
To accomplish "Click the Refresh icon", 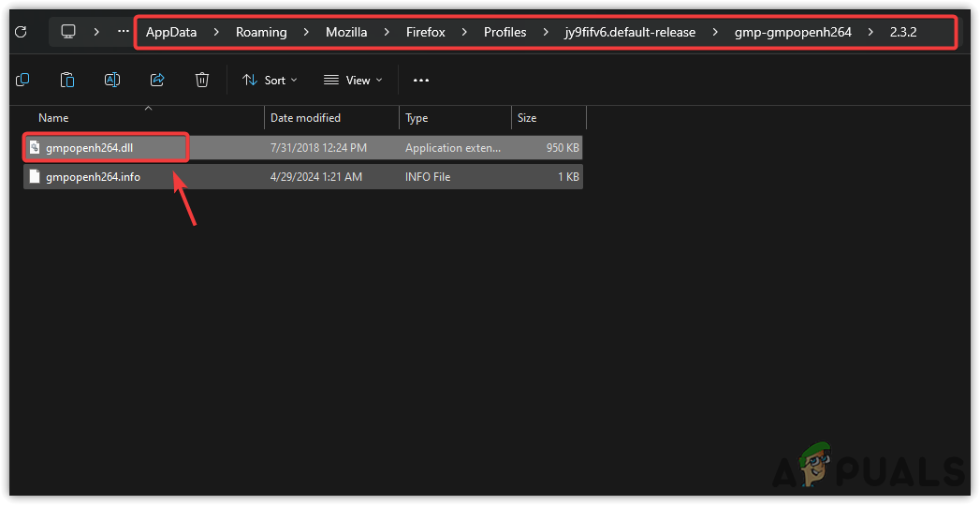I will click(21, 32).
